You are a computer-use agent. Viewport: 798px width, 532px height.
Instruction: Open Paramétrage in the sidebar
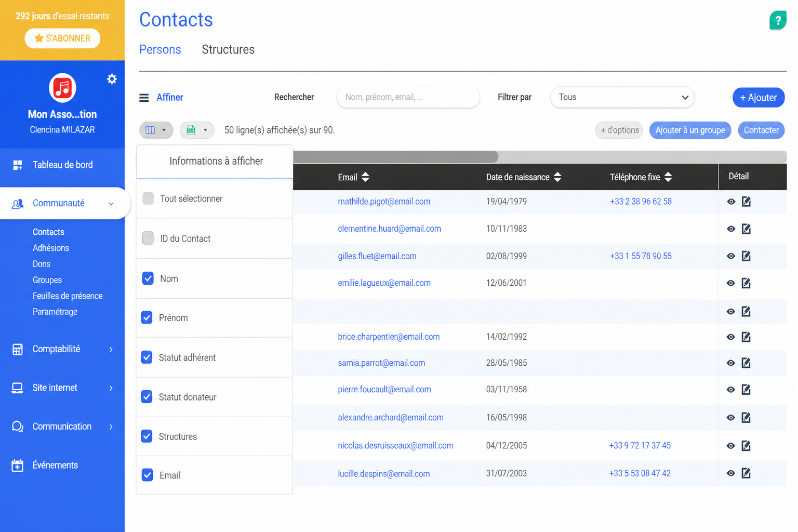pyautogui.click(x=55, y=312)
